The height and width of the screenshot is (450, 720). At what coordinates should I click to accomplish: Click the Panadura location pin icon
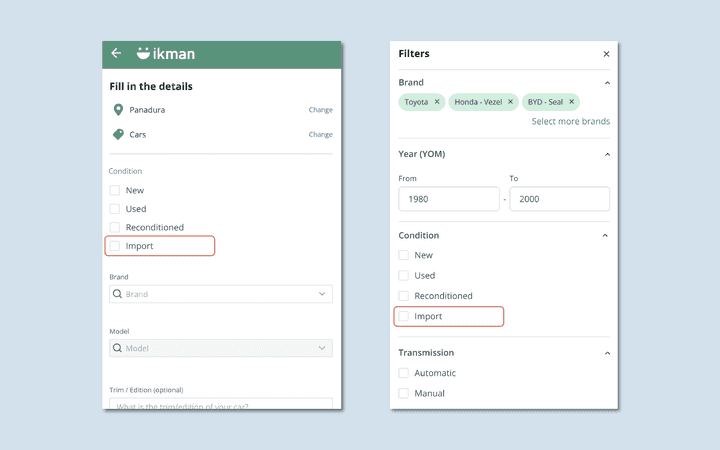pos(118,110)
